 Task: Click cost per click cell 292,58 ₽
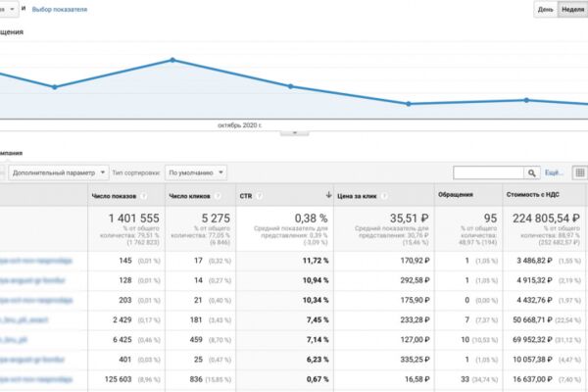click(x=415, y=280)
